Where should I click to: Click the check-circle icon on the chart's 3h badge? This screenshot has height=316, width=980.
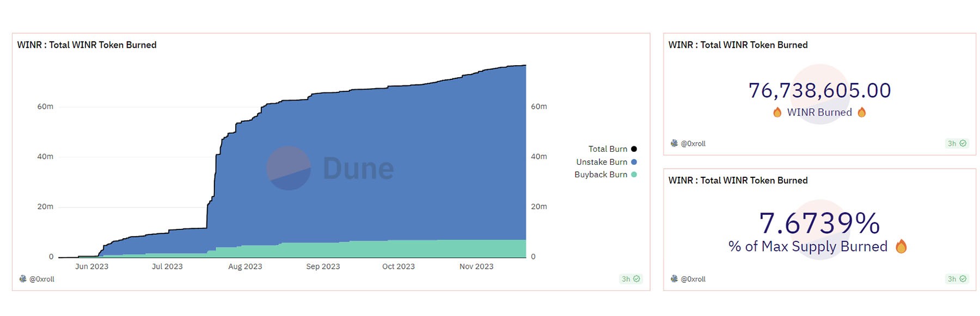(636, 279)
